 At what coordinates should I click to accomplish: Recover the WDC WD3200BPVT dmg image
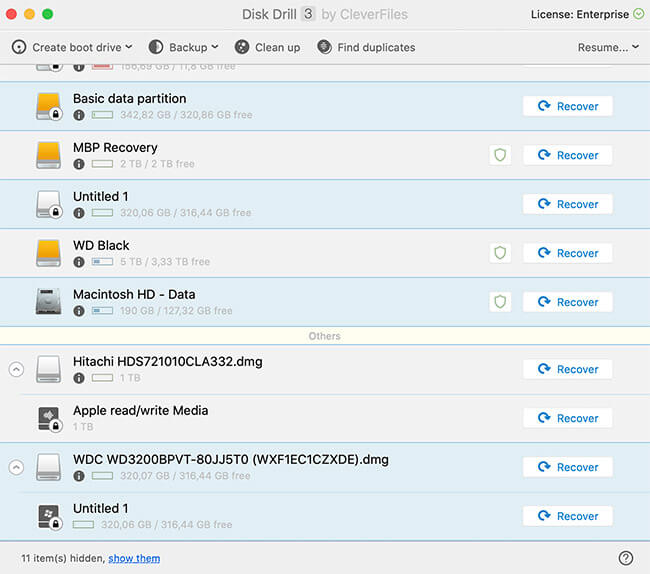[x=568, y=467]
